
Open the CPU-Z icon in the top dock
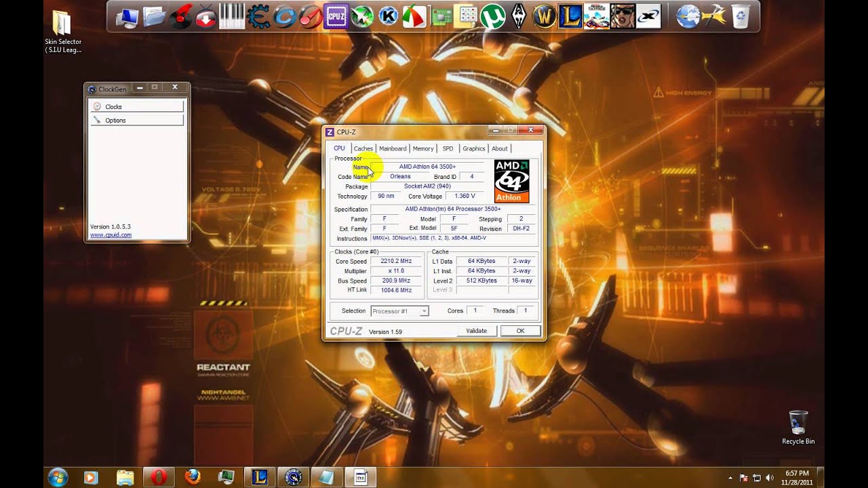pyautogui.click(x=336, y=17)
